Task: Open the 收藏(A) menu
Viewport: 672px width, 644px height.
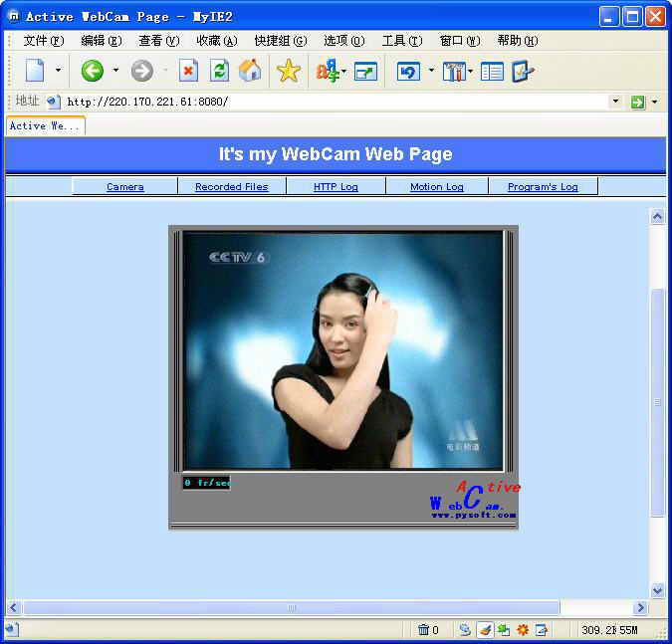Action: pos(216,41)
